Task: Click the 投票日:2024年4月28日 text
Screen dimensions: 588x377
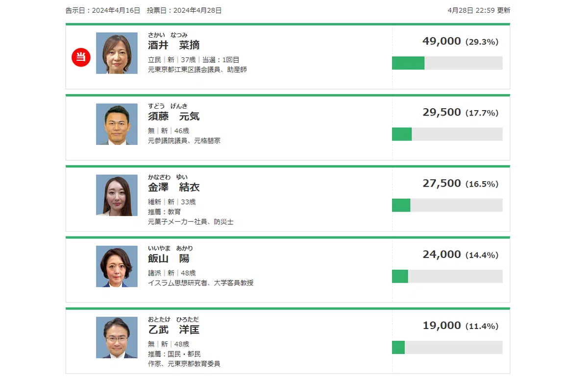Action: click(184, 10)
